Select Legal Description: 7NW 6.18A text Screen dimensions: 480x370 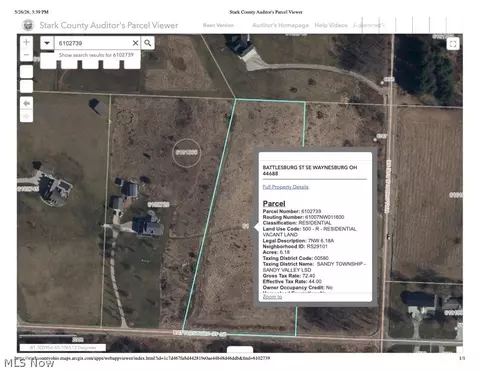coord(298,241)
